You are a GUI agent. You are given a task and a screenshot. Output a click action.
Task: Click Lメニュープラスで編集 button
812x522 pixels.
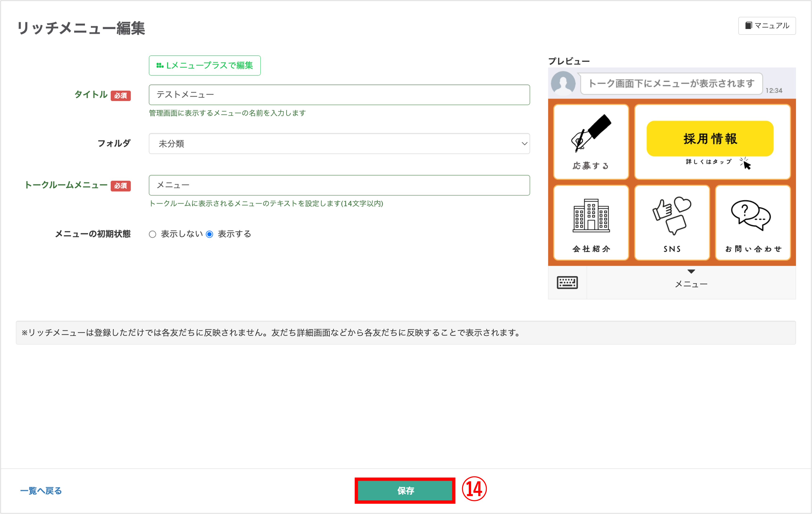(205, 65)
